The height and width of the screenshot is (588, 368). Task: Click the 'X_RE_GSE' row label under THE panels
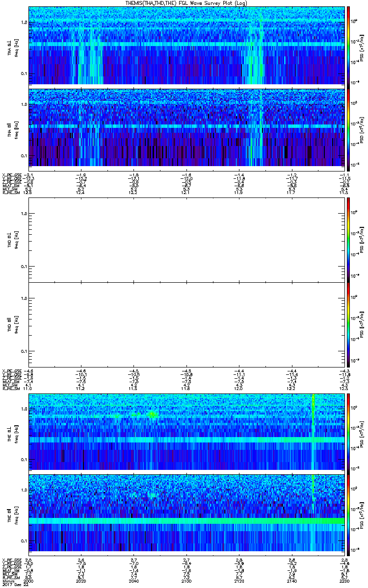pyautogui.click(x=12, y=559)
